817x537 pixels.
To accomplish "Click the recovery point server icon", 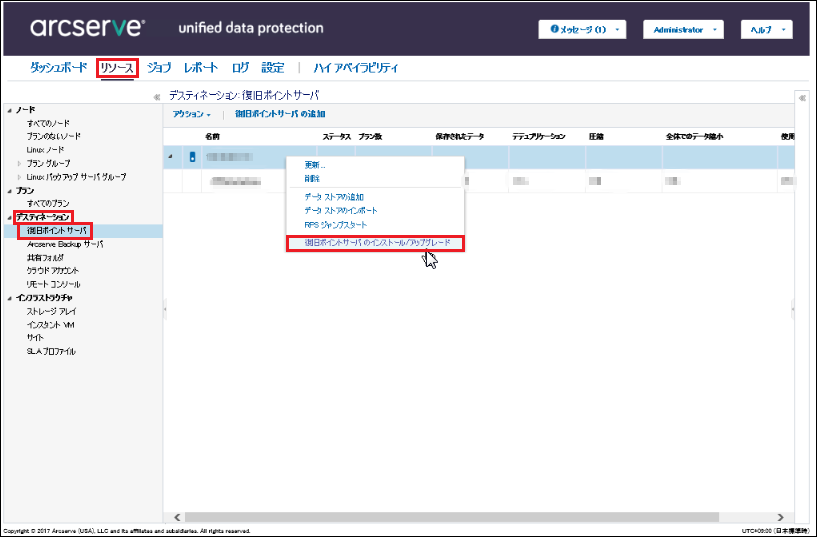I will coord(192,157).
